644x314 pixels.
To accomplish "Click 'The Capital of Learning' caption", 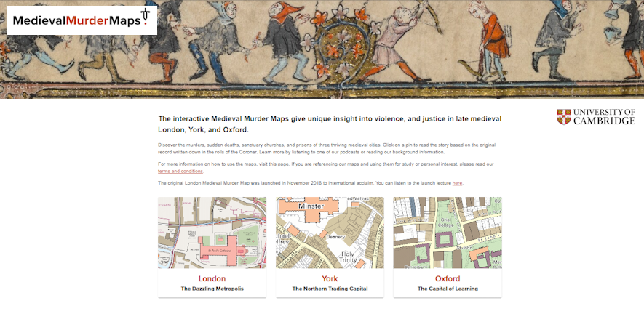I will 448,289.
